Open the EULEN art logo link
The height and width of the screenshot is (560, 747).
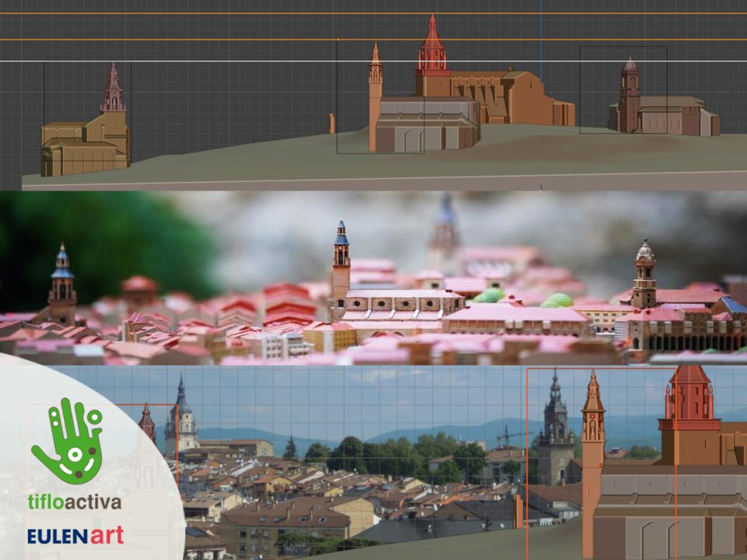(75, 535)
